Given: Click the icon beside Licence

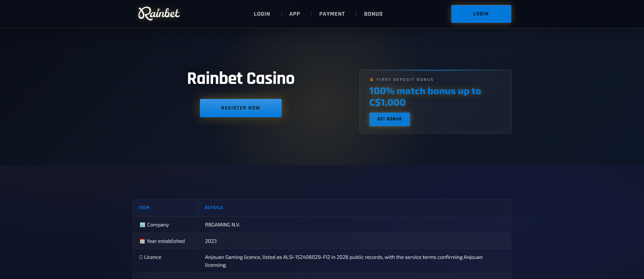Looking at the screenshot, I should [141, 257].
